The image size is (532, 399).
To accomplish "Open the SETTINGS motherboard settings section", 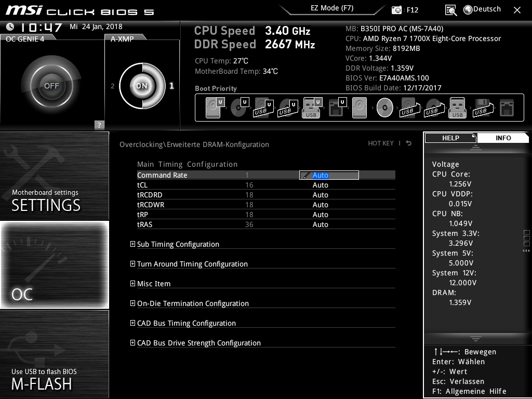I will (x=54, y=176).
